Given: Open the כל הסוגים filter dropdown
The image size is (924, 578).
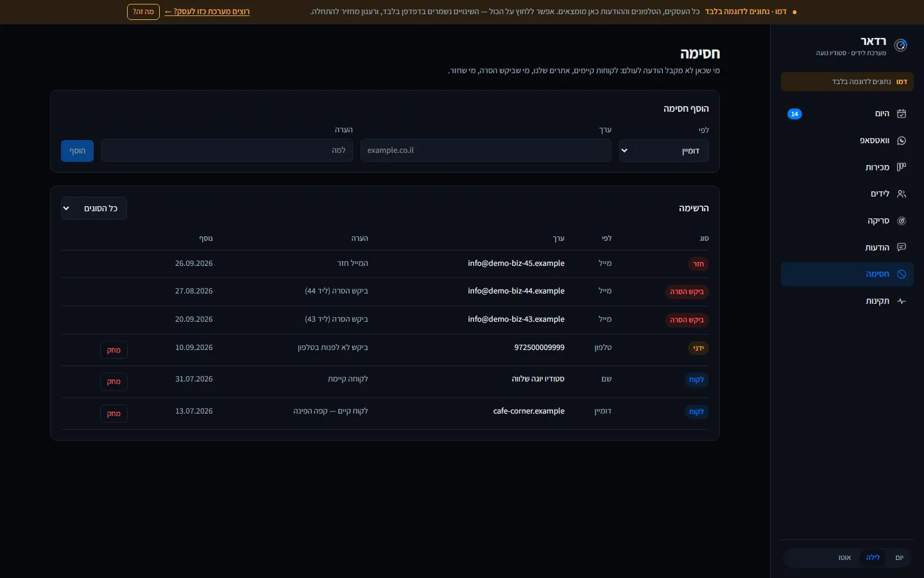Looking at the screenshot, I should pos(94,208).
